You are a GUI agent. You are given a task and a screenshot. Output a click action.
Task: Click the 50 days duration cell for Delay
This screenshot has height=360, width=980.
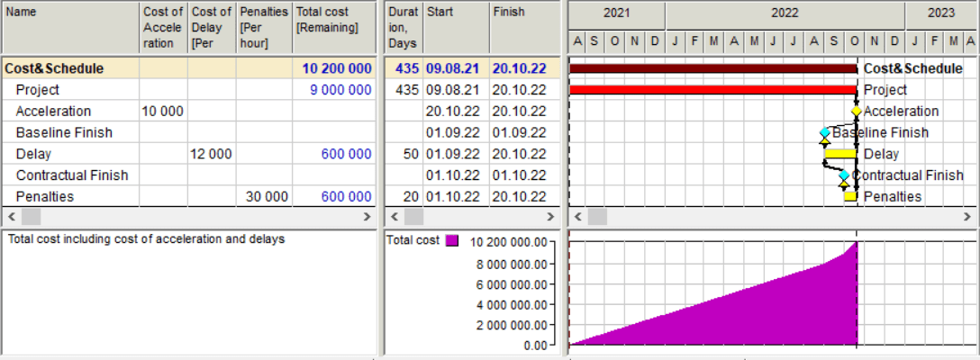point(404,154)
